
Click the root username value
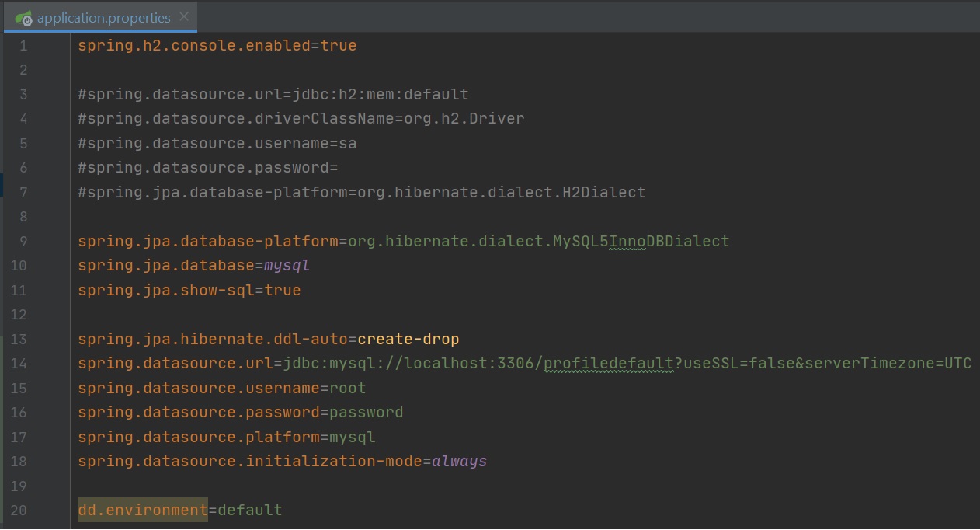tap(347, 389)
